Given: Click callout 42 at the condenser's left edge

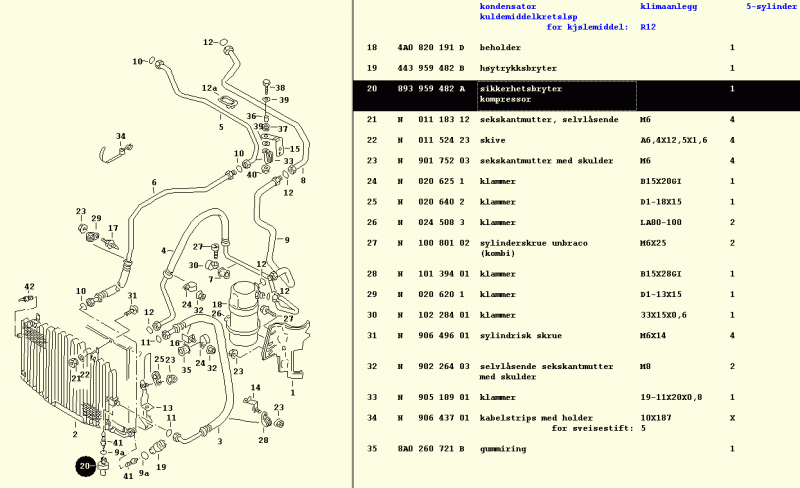Looking at the screenshot, I should 29,287.
